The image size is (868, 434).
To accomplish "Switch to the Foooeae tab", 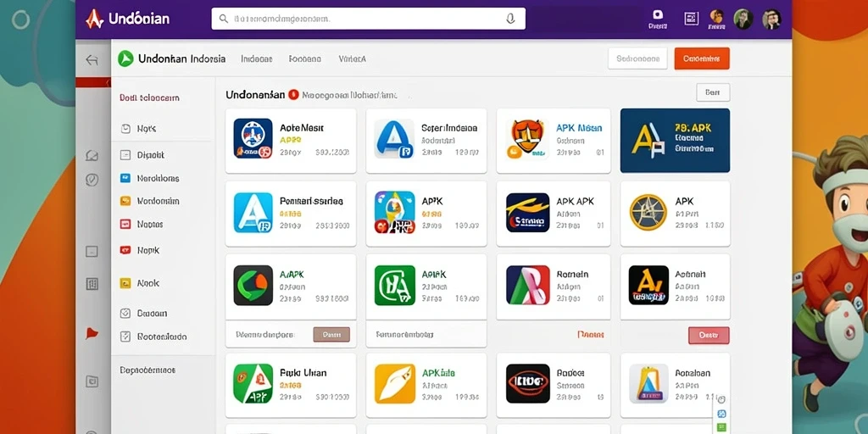I will tap(305, 58).
